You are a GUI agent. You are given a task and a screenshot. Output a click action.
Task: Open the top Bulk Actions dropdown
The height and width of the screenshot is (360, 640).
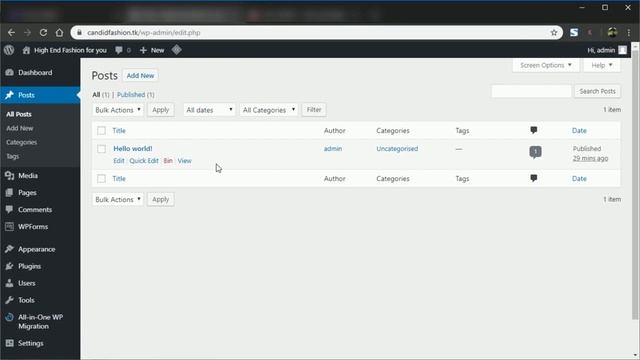pos(118,110)
